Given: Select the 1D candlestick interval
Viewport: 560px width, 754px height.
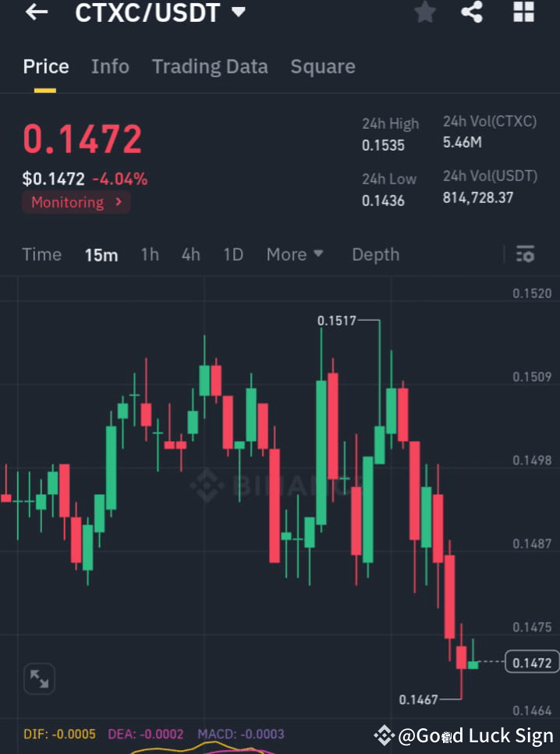Looking at the screenshot, I should click(232, 254).
